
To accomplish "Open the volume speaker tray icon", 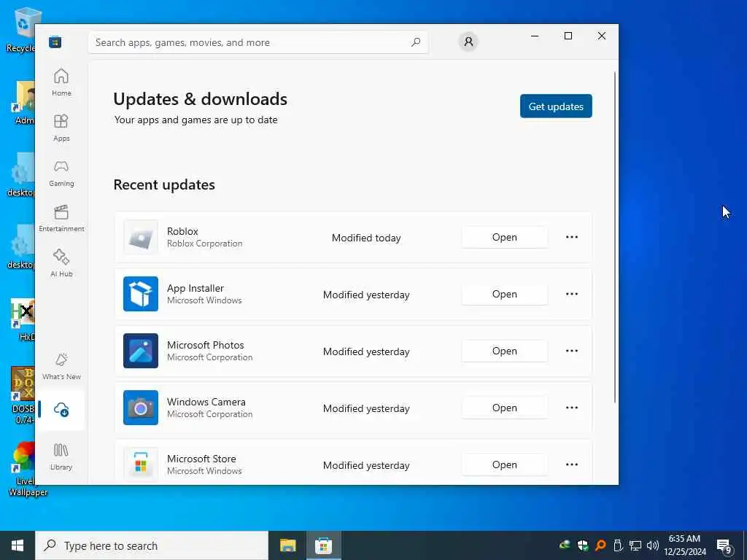I will [653, 545].
